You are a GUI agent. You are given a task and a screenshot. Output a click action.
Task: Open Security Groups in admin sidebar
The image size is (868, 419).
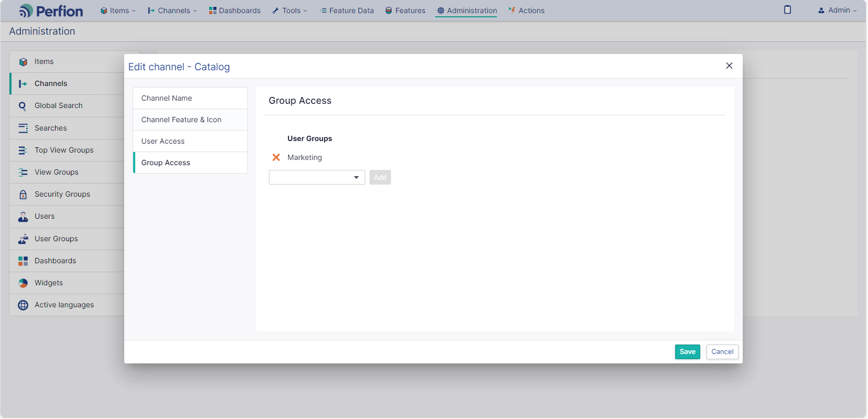point(67,194)
